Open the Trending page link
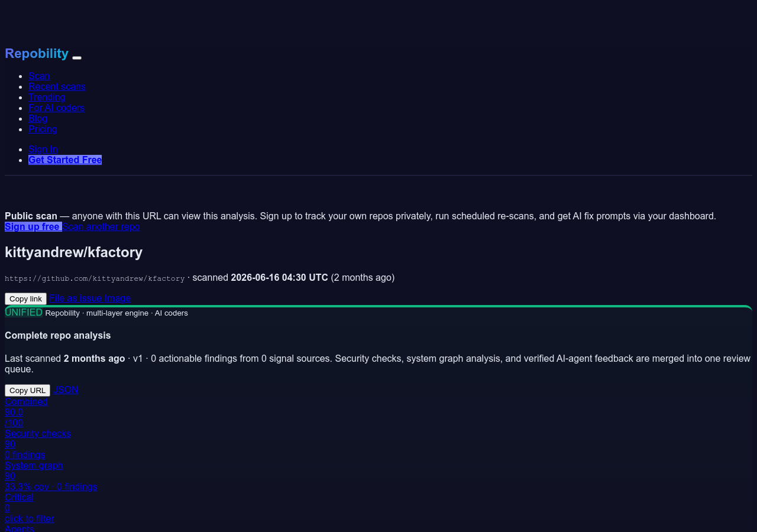This screenshot has width=757, height=532. pyautogui.click(x=47, y=97)
